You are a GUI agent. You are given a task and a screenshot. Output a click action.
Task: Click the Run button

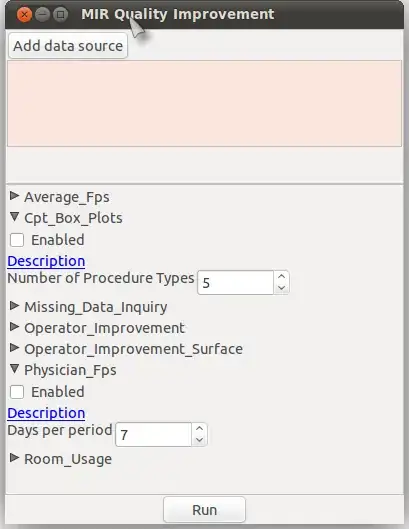(x=204, y=510)
